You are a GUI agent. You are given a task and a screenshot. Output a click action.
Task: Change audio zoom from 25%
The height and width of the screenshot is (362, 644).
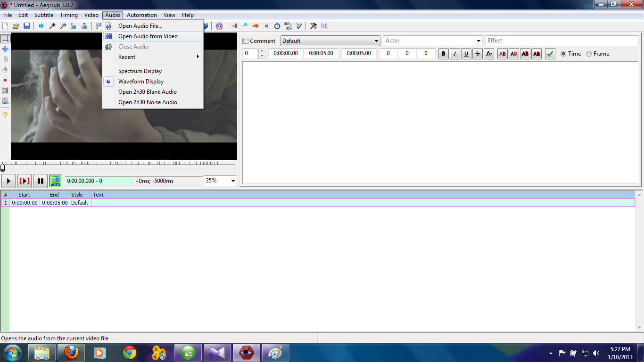(x=220, y=181)
